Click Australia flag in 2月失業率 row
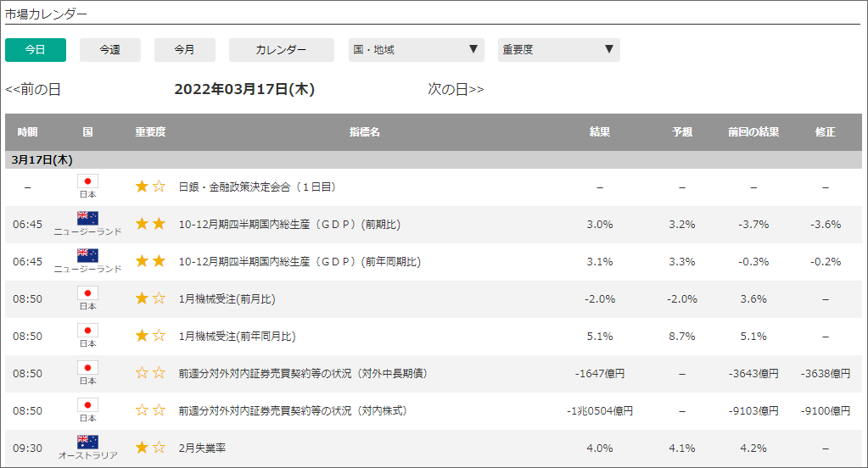 click(87, 442)
